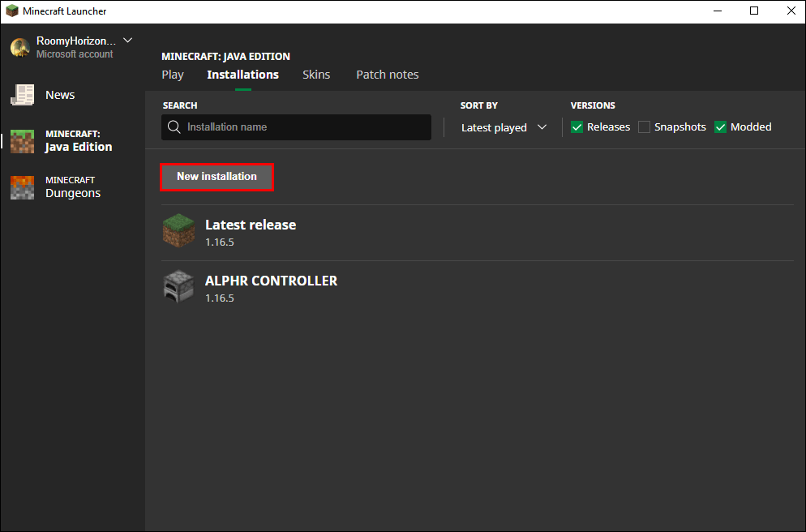The width and height of the screenshot is (806, 532).
Task: Click the magnifying glass search icon
Action: pos(174,127)
